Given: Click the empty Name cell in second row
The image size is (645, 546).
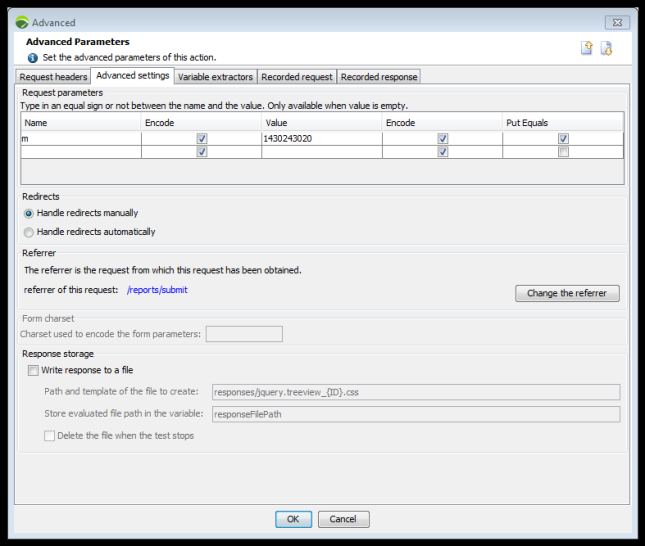Looking at the screenshot, I should 81,152.
